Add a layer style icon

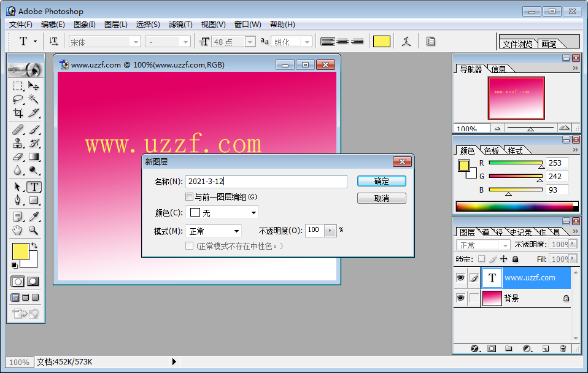pos(475,348)
